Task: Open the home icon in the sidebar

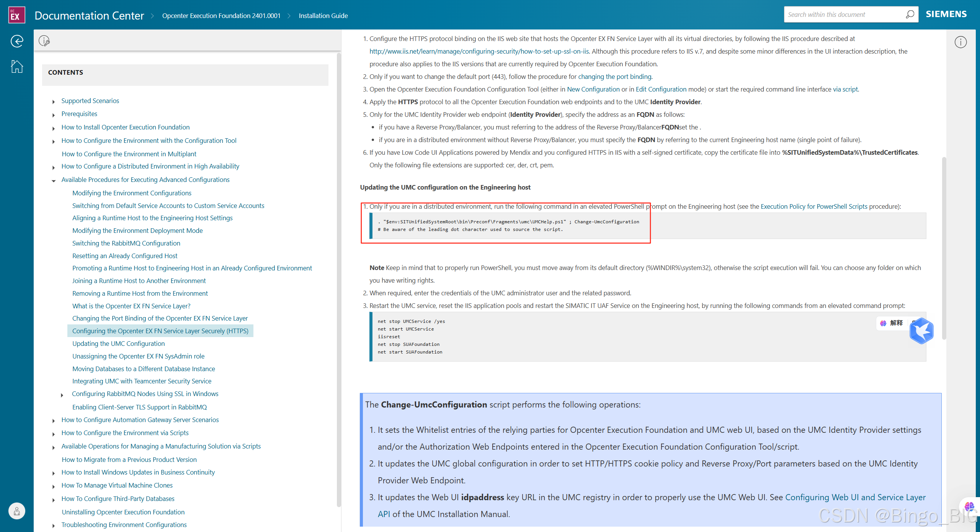Action: [x=17, y=66]
